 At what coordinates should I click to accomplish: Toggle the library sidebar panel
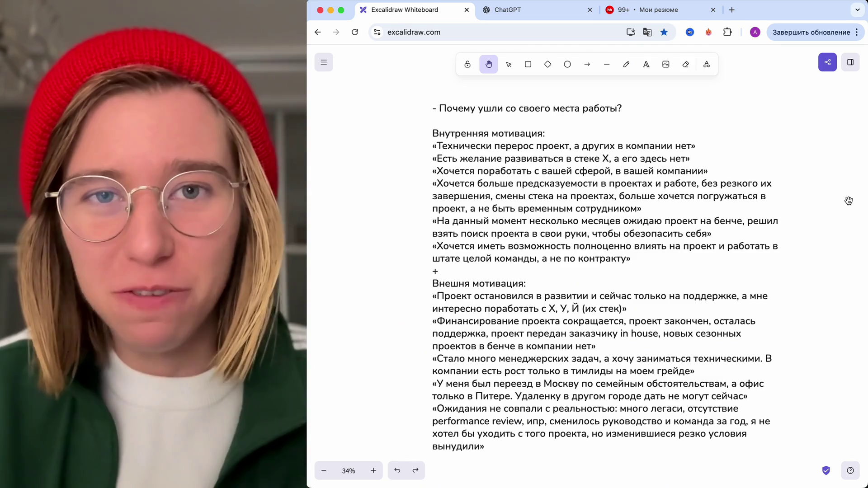850,62
